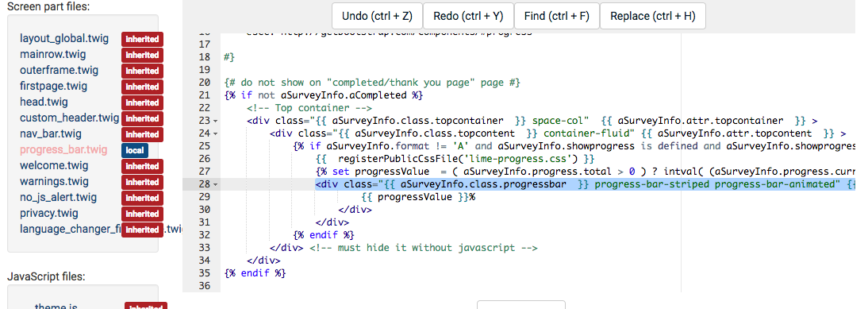This screenshot has width=868, height=309.
Task: Toggle the fold arrow on line 28
Action: 215,184
